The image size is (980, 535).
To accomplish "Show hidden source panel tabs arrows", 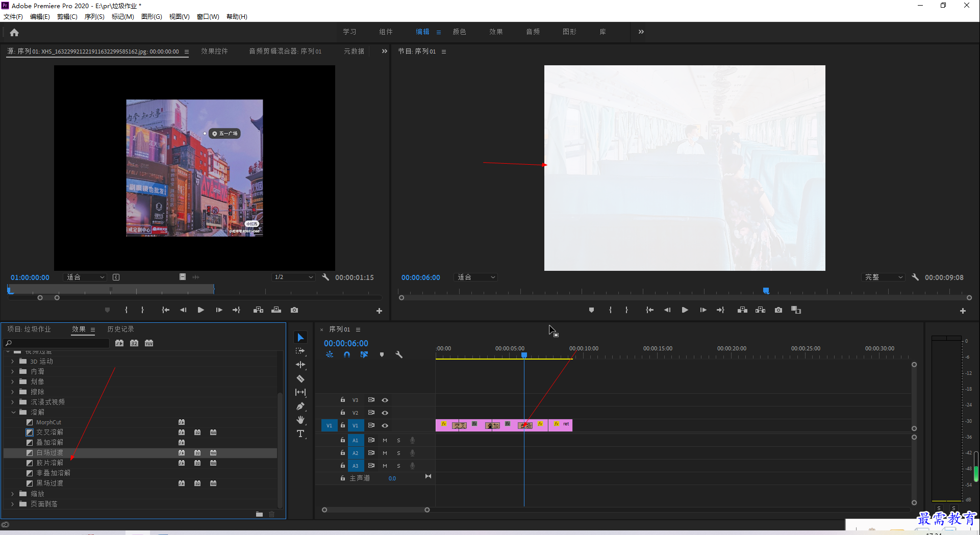I will [385, 51].
